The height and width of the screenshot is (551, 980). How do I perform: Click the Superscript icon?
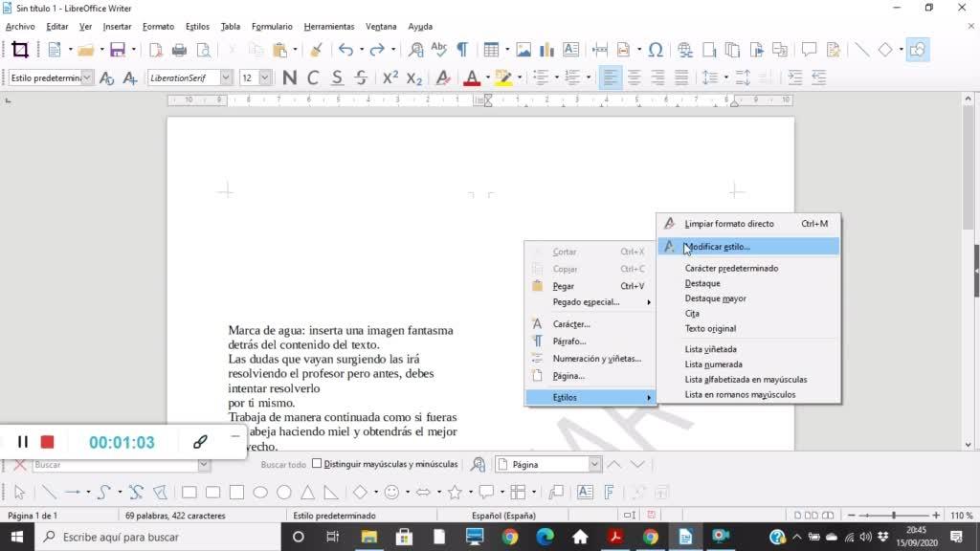pyautogui.click(x=390, y=77)
